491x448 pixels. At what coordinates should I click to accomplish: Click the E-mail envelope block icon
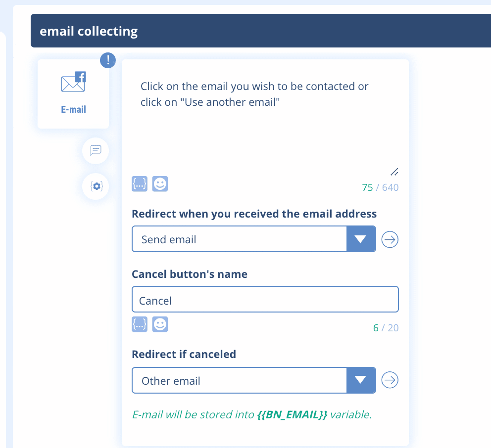pos(73,83)
